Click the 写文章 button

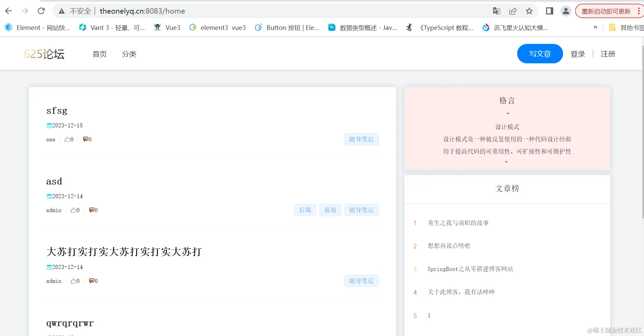tap(540, 53)
